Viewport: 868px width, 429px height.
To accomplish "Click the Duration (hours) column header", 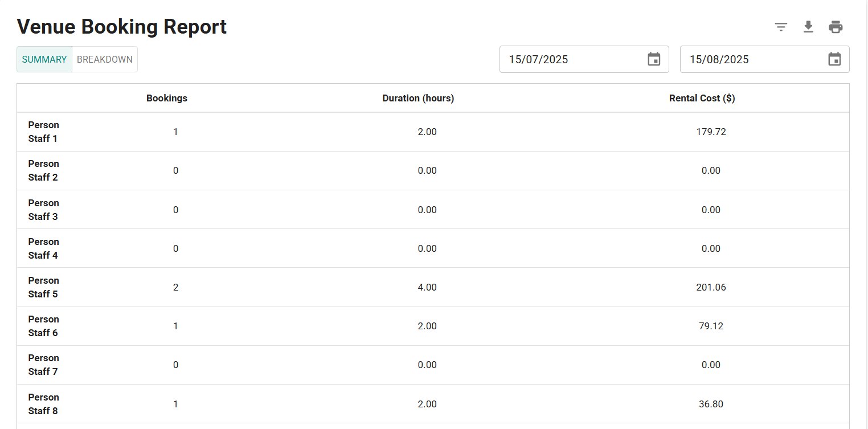I will 418,98.
